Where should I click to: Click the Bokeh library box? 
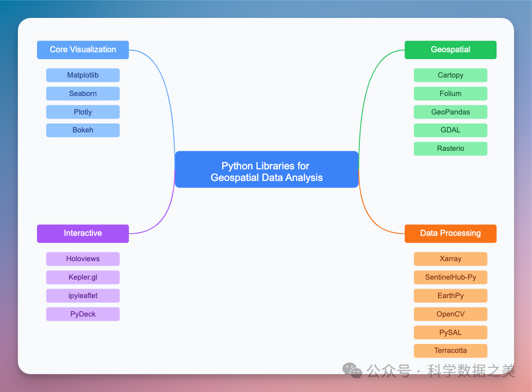tap(83, 130)
